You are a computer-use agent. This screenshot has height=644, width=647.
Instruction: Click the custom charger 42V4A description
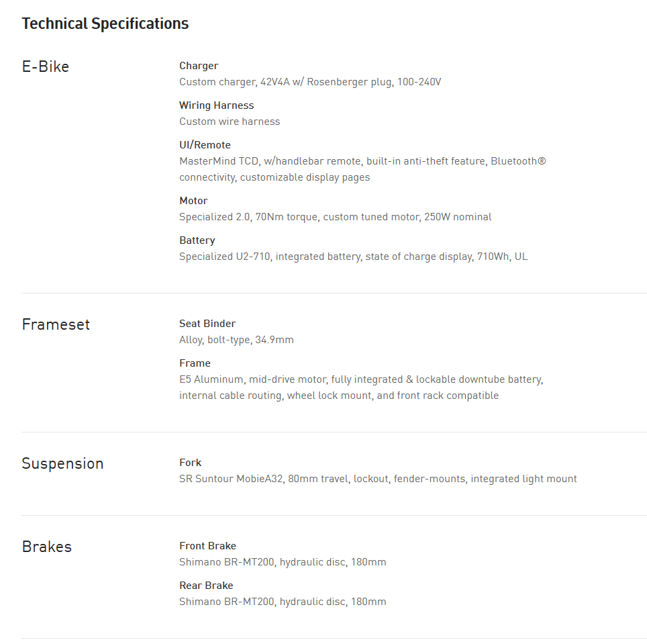point(310,82)
